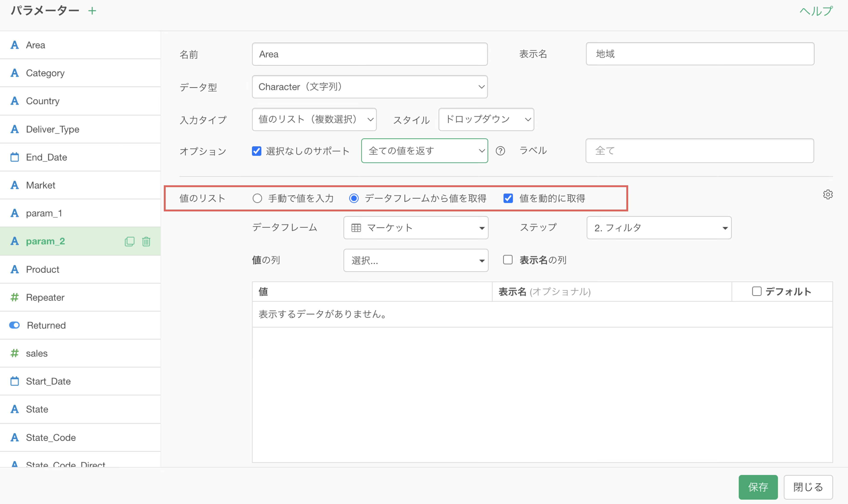Select the Category parameter in list
The image size is (848, 504).
(x=45, y=73)
